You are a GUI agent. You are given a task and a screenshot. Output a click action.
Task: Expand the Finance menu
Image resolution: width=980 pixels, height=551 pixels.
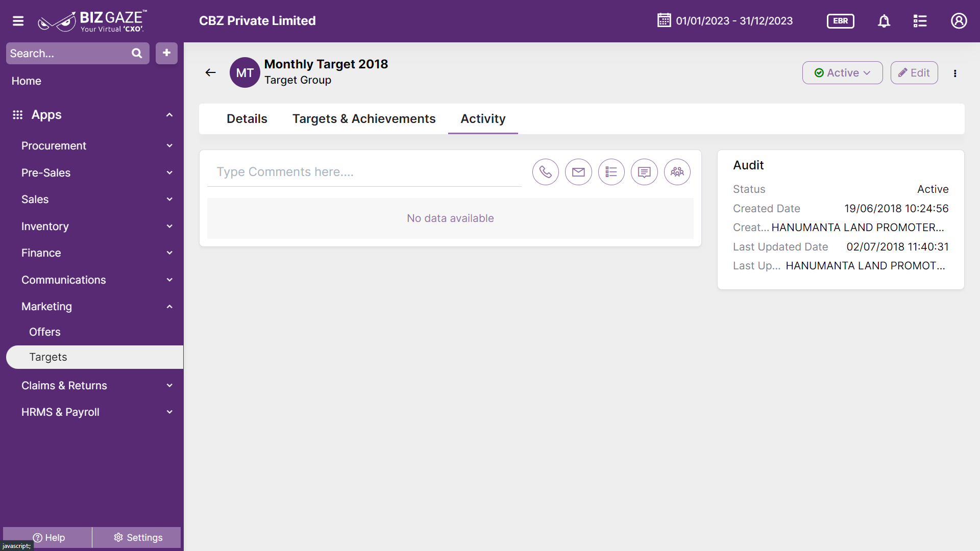coord(97,253)
